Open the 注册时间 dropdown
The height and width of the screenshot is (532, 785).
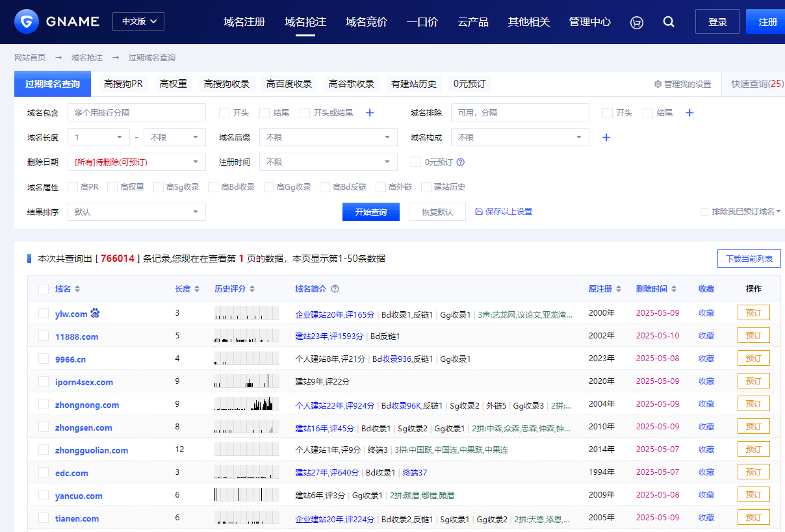point(328,162)
